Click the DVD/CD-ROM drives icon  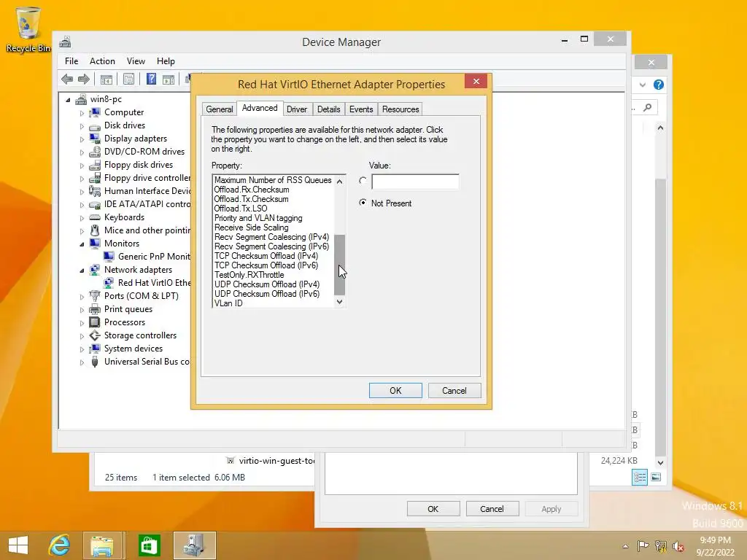click(x=95, y=152)
